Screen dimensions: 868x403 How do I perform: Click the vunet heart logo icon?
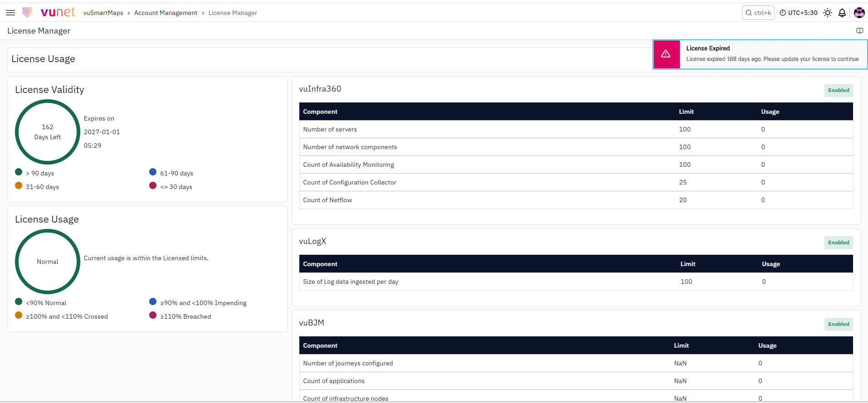click(x=27, y=12)
